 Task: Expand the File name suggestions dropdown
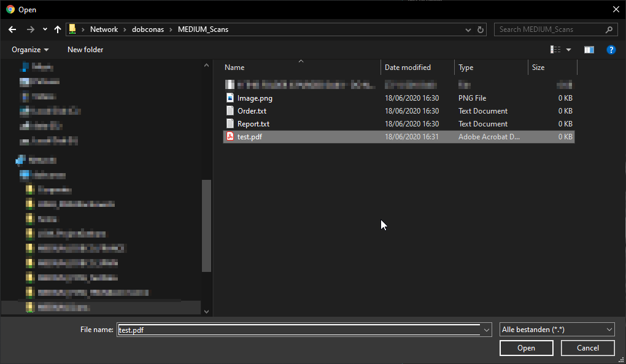pos(487,330)
